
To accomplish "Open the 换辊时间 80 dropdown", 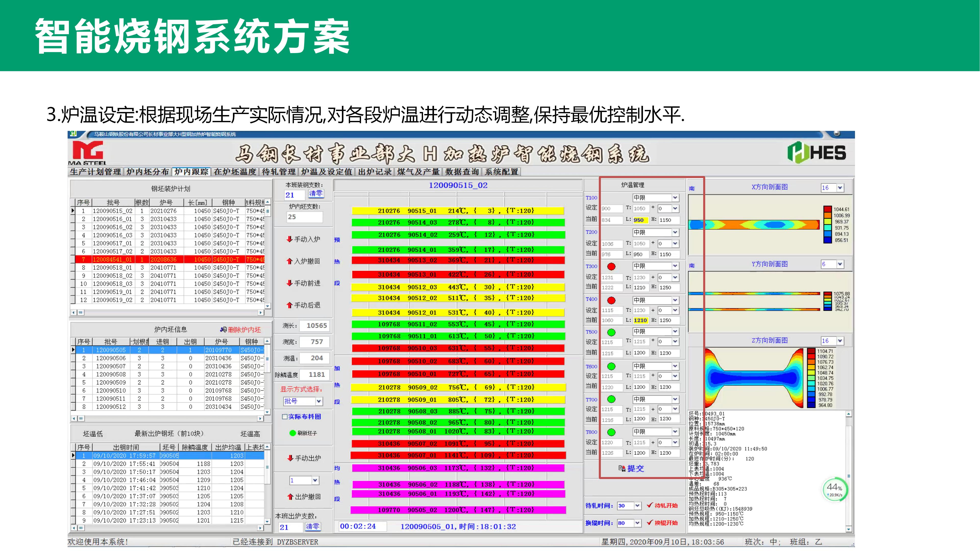I will click(x=638, y=523).
